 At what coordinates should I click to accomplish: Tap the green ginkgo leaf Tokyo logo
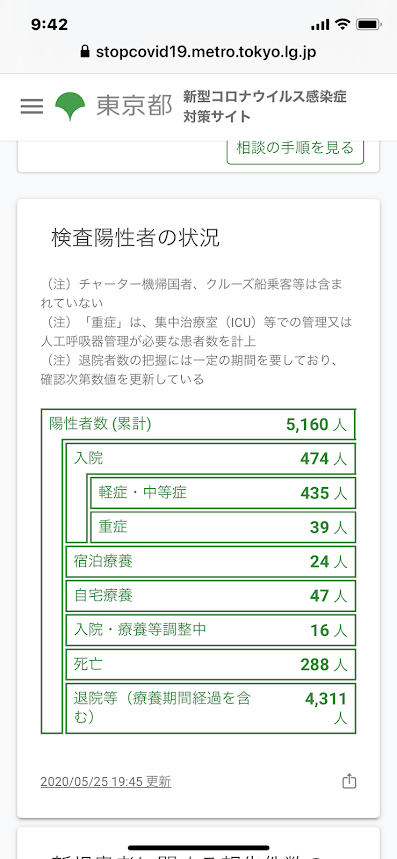(x=70, y=106)
